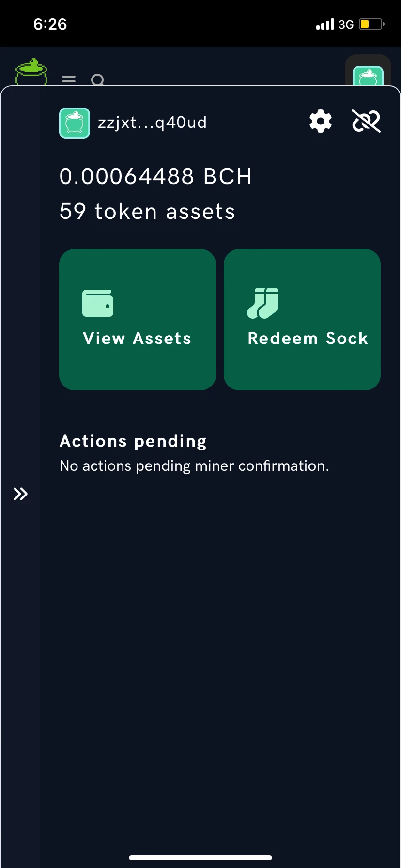Tap the home indicator bar
Screen dimensions: 401x868
click(200, 858)
